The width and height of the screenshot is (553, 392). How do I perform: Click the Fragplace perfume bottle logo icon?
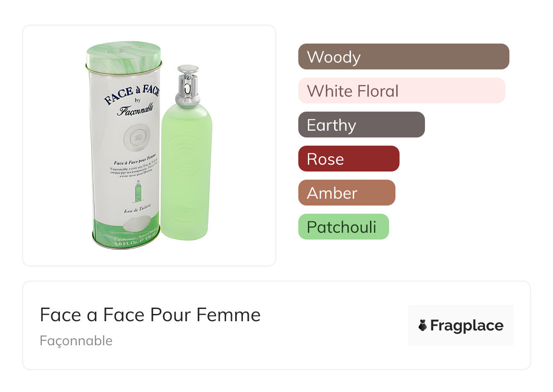pos(423,325)
